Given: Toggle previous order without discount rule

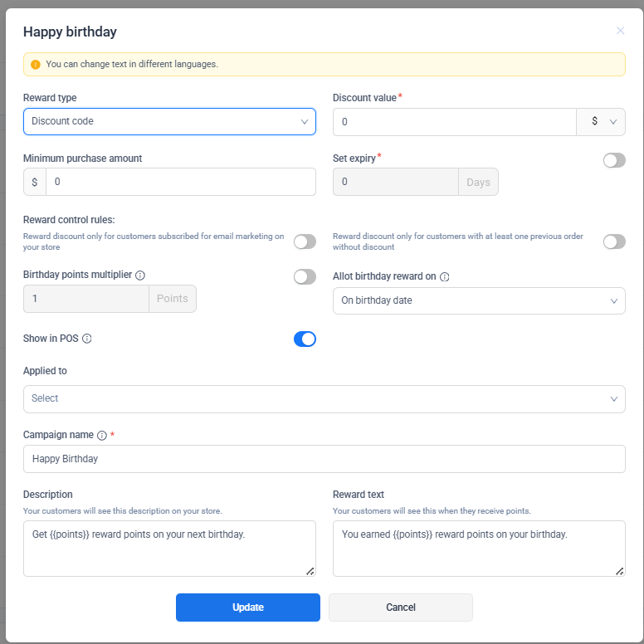Looking at the screenshot, I should tap(614, 242).
